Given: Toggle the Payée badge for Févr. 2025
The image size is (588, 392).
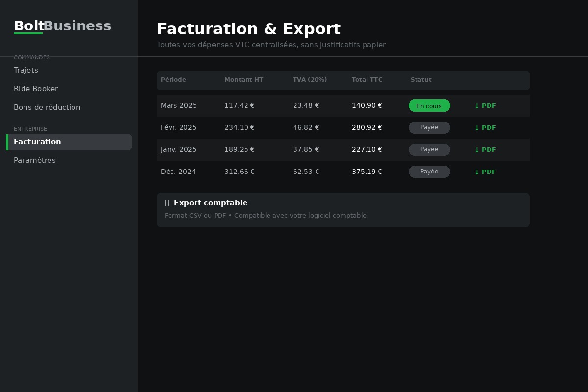Looking at the screenshot, I should point(429,127).
